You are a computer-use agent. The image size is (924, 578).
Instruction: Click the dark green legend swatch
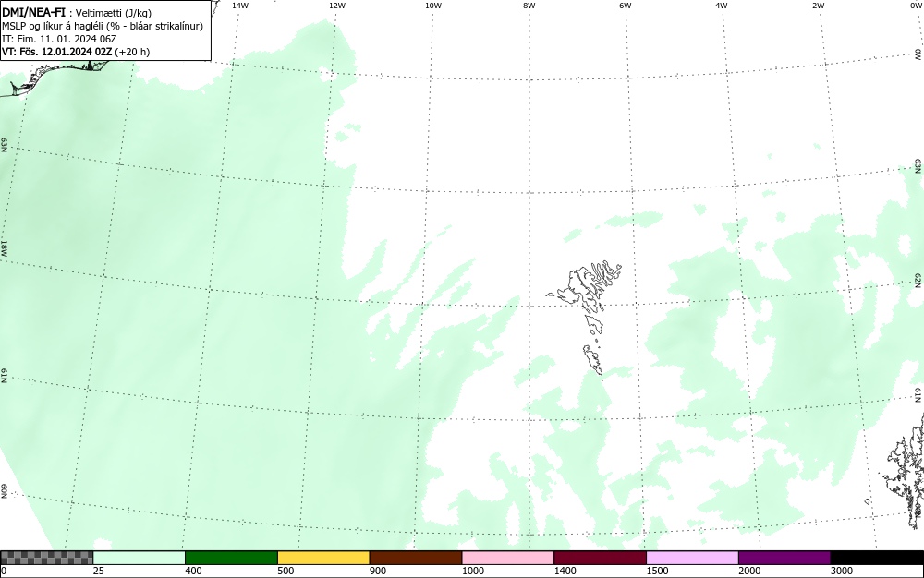pyautogui.click(x=231, y=558)
